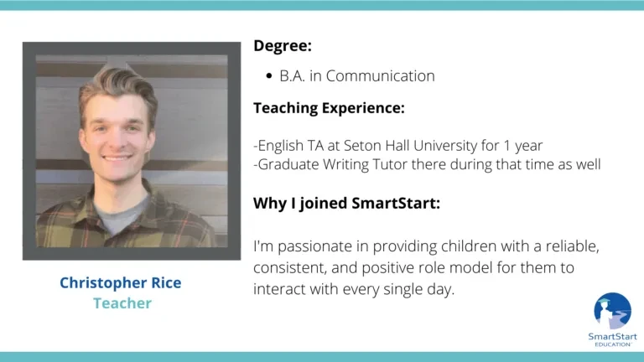Click the SmartStart wordmark text below the logo
This screenshot has height=362, width=644.
click(x=612, y=337)
